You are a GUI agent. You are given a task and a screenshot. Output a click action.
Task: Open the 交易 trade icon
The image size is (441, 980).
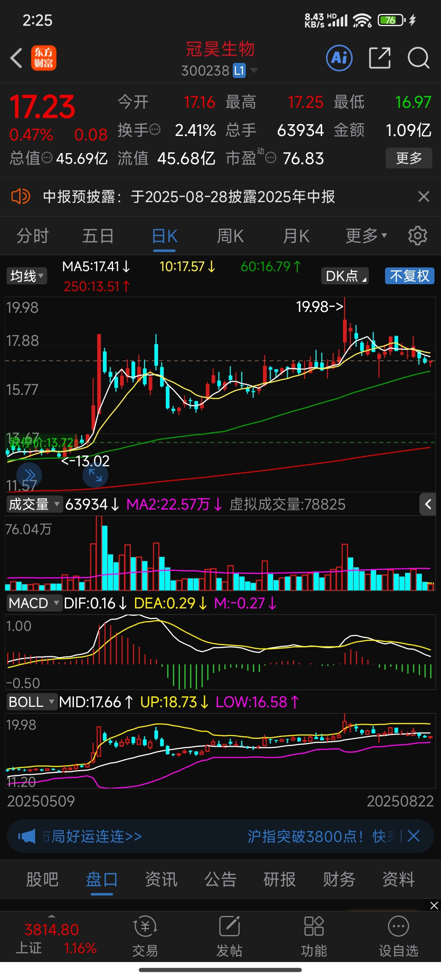[x=145, y=936]
